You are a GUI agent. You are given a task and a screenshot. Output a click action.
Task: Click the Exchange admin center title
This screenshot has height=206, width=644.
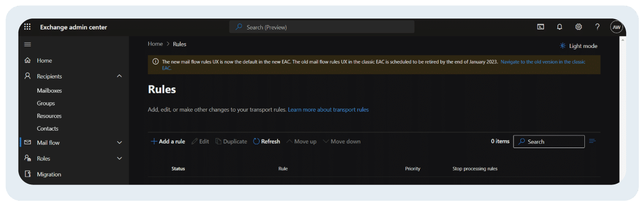pos(73,27)
